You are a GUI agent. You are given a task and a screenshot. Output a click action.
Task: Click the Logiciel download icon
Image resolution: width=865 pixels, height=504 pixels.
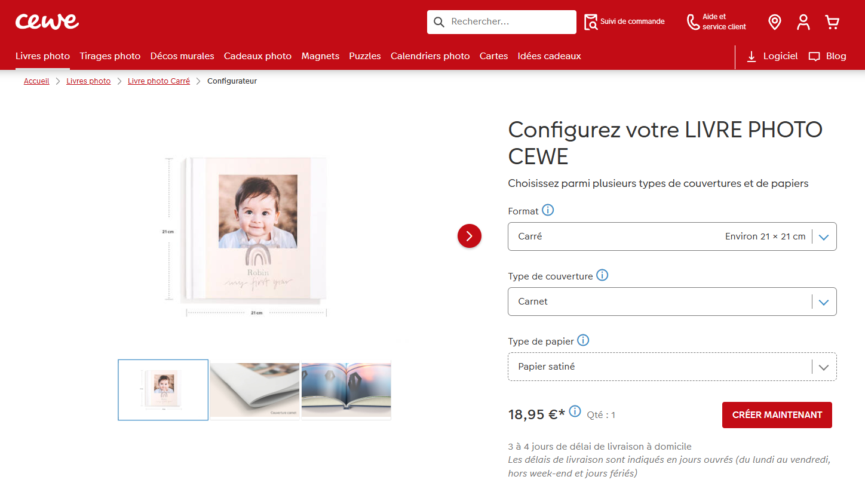pos(751,56)
